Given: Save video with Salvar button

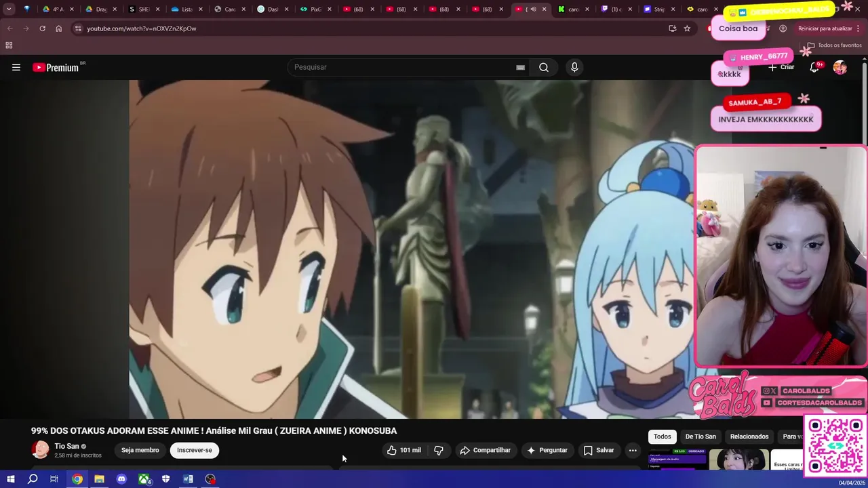Looking at the screenshot, I should pos(599,450).
